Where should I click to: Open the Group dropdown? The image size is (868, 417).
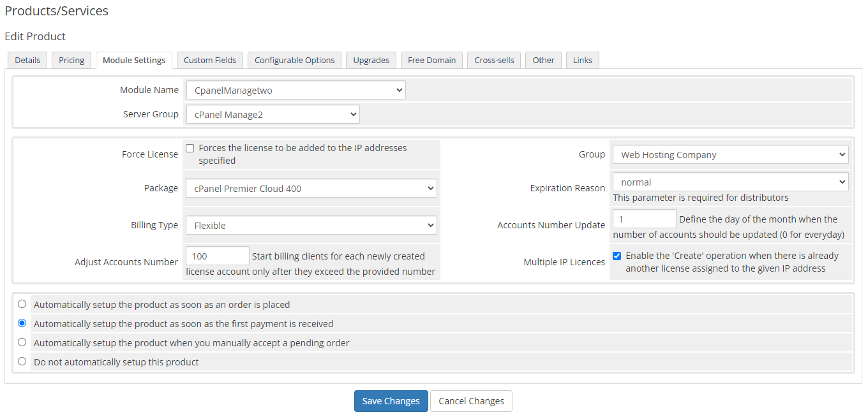(x=730, y=155)
